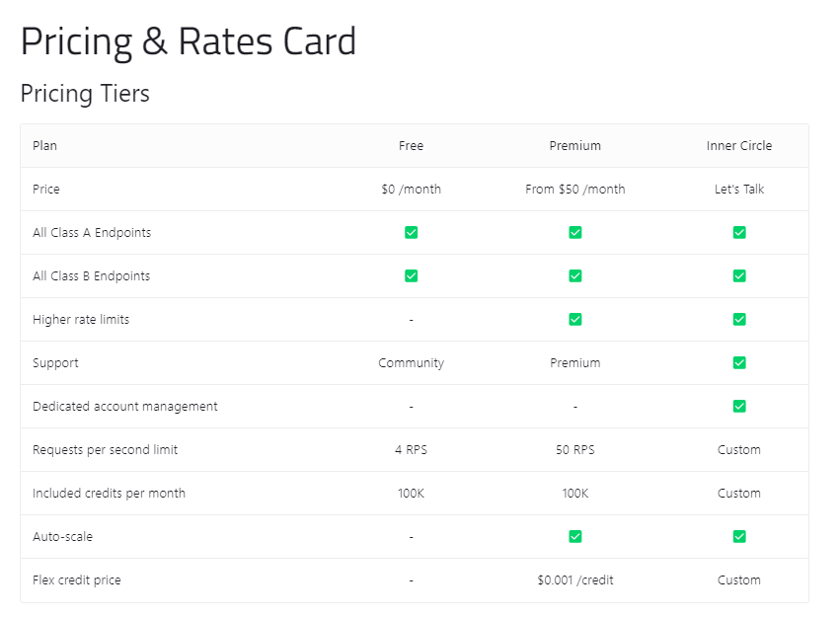This screenshot has height=617, width=840.
Task: Click Premium plan All Class B Endpoints checkmark
Action: pos(575,276)
